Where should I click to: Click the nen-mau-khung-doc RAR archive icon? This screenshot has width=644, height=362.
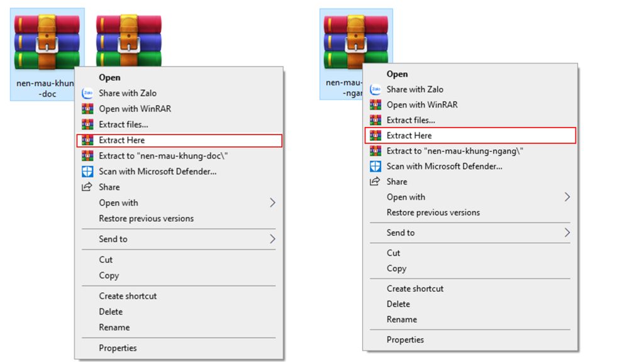[46, 41]
